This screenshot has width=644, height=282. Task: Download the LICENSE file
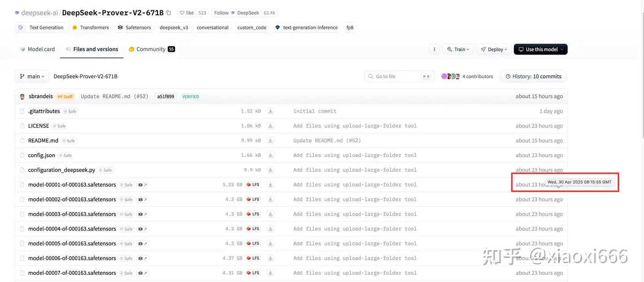click(x=271, y=126)
